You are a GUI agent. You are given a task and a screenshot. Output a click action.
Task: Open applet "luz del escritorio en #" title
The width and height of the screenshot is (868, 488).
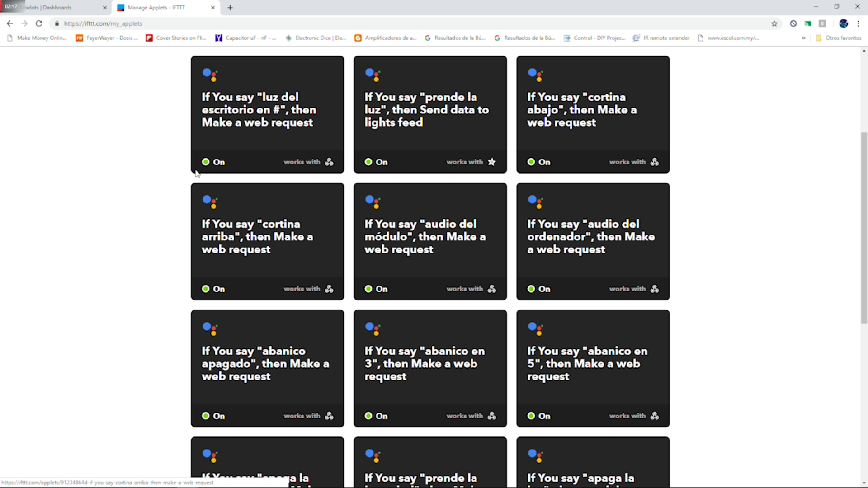(259, 110)
